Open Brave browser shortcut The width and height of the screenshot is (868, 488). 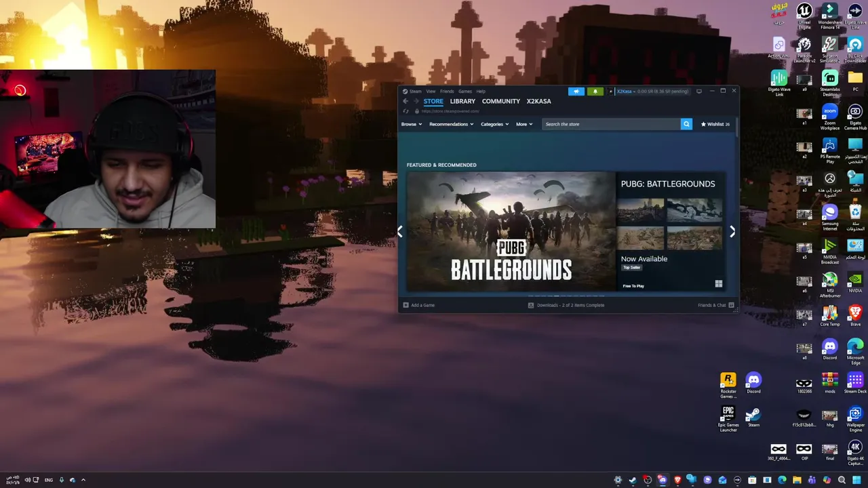tap(855, 316)
